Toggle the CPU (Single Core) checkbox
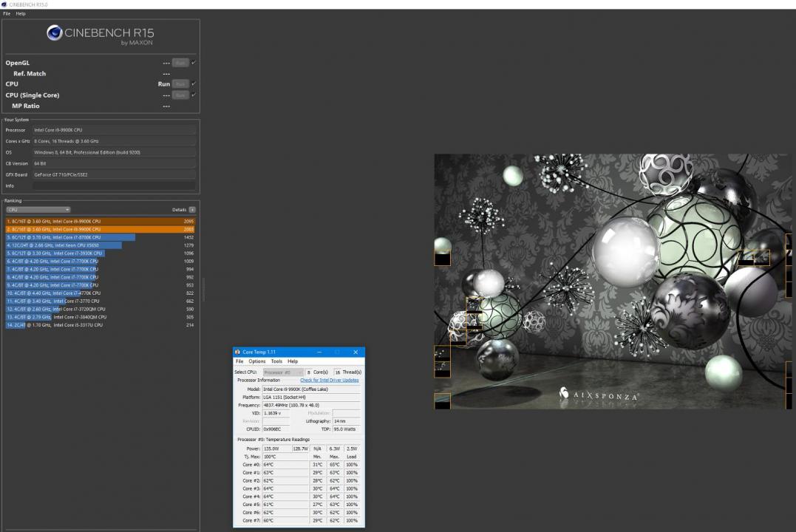Viewport: 796px width, 532px height. click(x=194, y=95)
